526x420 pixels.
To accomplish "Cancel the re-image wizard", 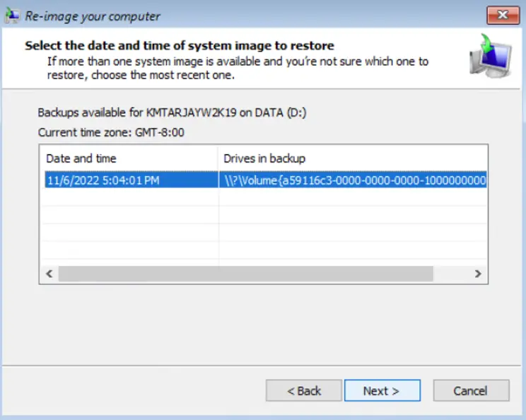I will point(471,390).
